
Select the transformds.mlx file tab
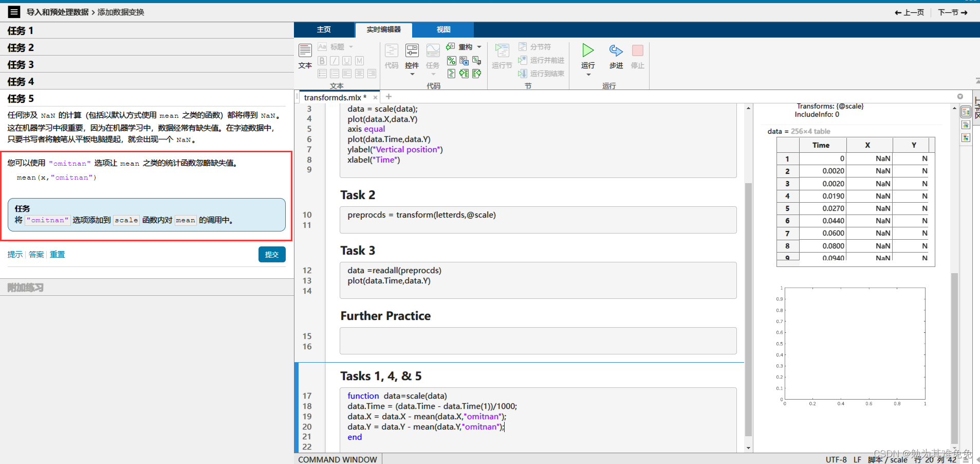[x=335, y=97]
